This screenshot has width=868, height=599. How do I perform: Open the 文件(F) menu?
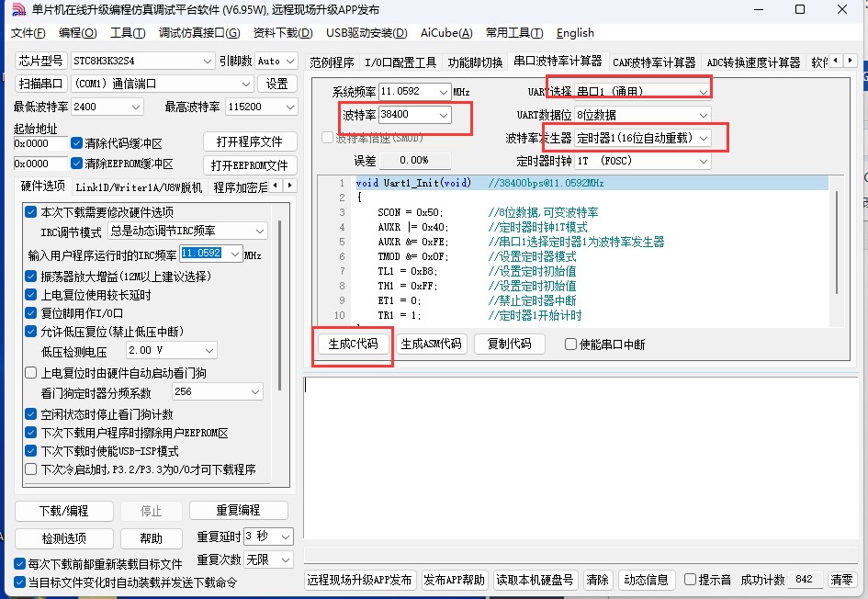click(x=28, y=33)
